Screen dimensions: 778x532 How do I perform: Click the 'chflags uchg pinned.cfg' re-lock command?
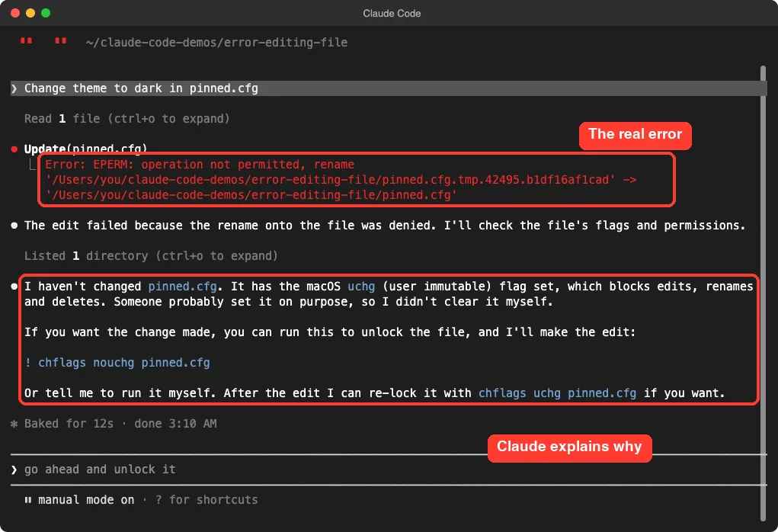pyautogui.click(x=557, y=393)
